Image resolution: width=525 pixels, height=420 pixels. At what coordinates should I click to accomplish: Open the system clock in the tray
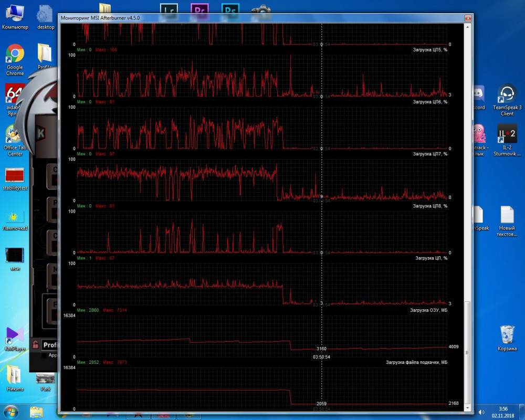503,412
